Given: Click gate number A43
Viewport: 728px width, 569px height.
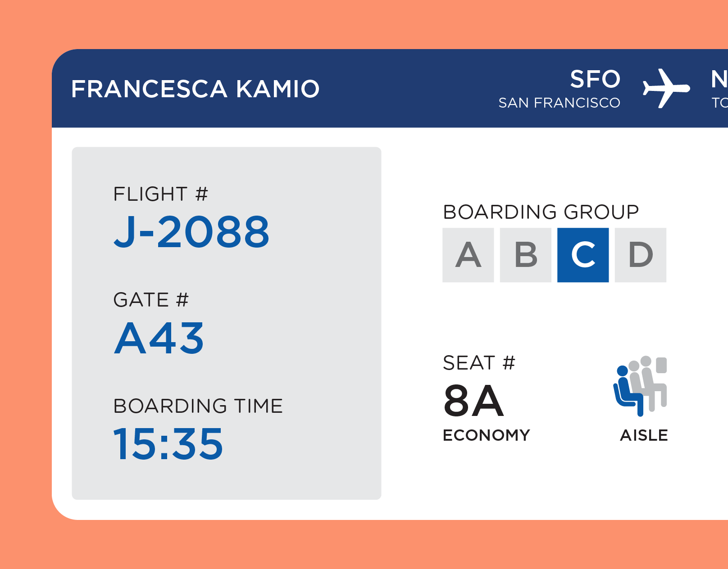Looking at the screenshot, I should pyautogui.click(x=159, y=338).
